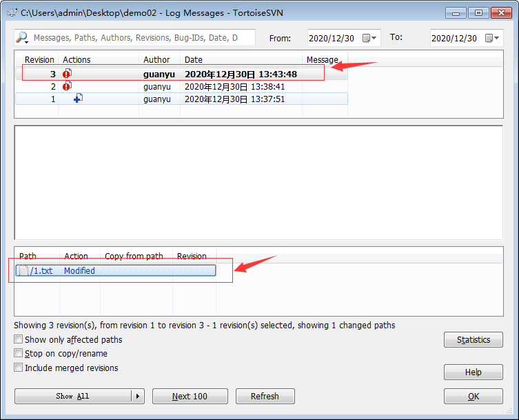Open the From date calendar dropdown
Viewport: 519px width, 420px height.
click(x=369, y=38)
